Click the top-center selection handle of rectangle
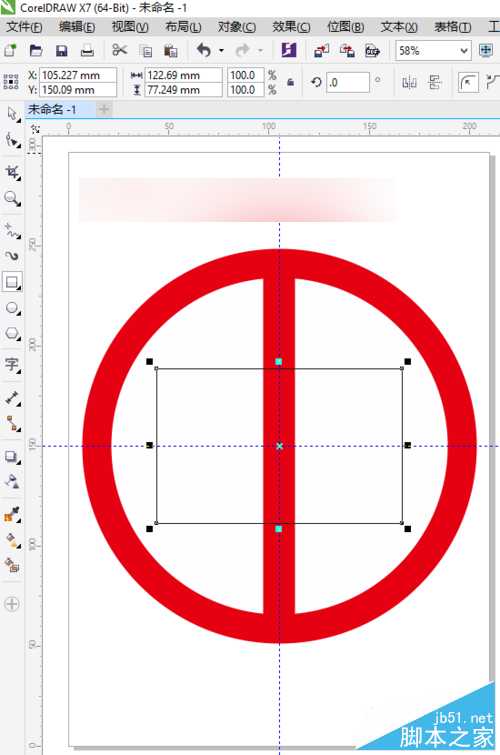Screen dimensions: 500x755 pyautogui.click(x=278, y=362)
